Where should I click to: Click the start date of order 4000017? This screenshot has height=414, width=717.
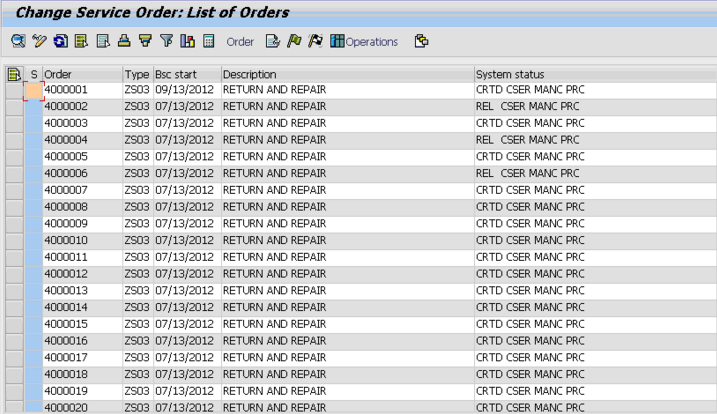click(x=184, y=358)
